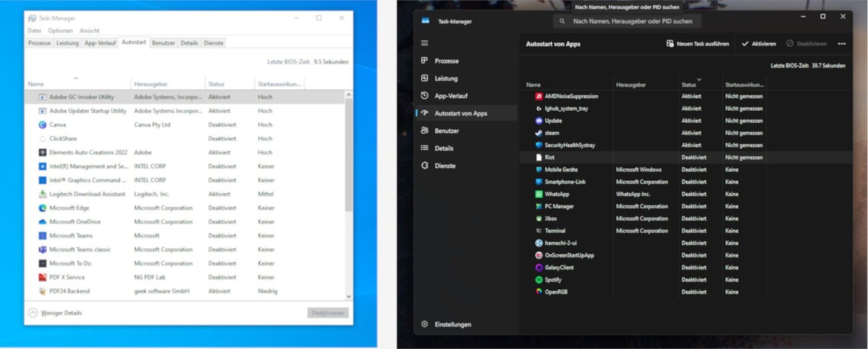
Task: Click the vertical scrollbar in startup list
Action: 349,153
